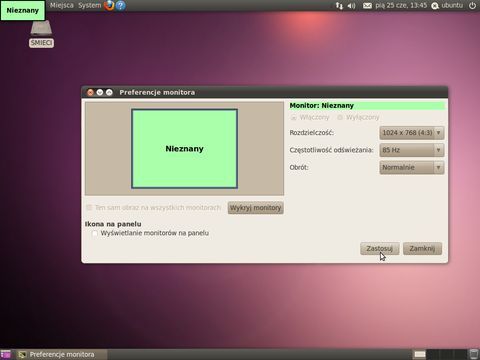Click the Zamknij button
480x360 pixels.
(422, 249)
